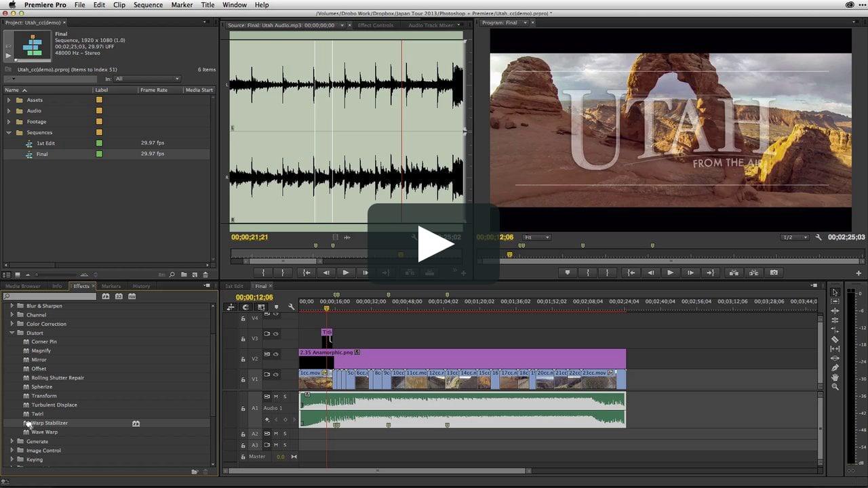Click the Extract button in Program monitor

tap(753, 272)
